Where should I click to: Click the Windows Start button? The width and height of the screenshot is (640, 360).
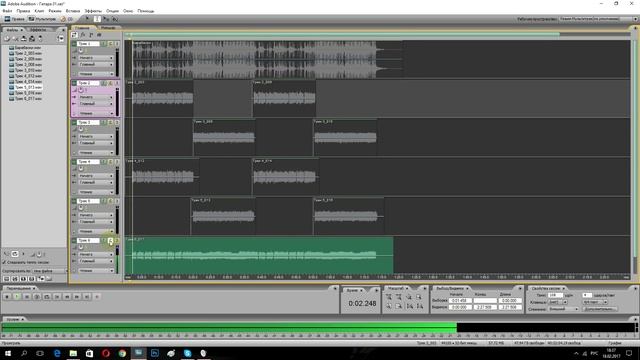(8, 353)
